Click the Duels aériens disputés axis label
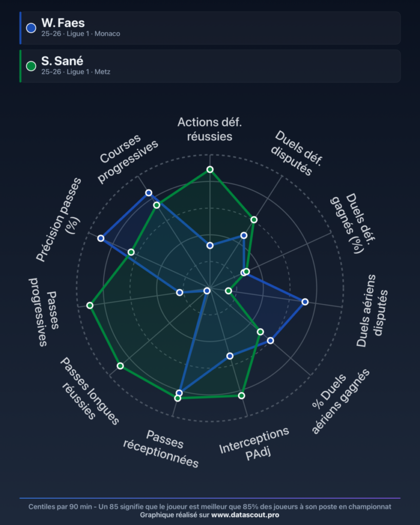Screen dimensions: 420x525 pos(372,311)
